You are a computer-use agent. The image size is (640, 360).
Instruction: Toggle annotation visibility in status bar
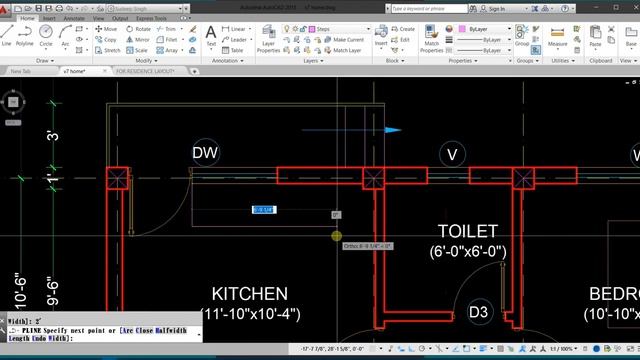tap(522, 349)
